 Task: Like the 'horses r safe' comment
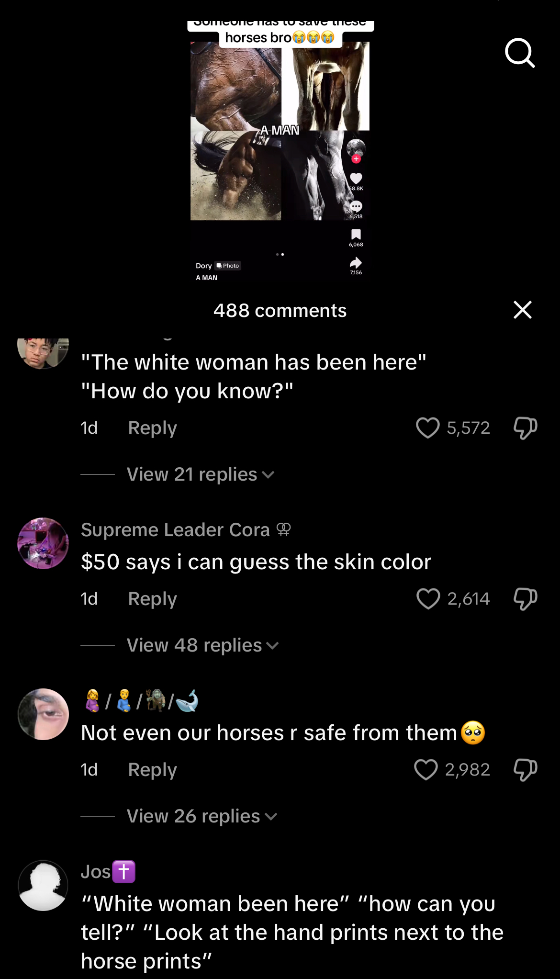point(426,769)
